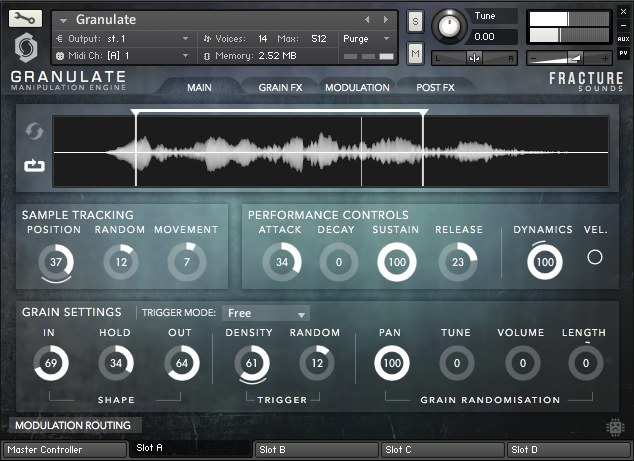This screenshot has height=461, width=634.
Task: Click the Sample Tracking Position knob
Action: (56, 262)
